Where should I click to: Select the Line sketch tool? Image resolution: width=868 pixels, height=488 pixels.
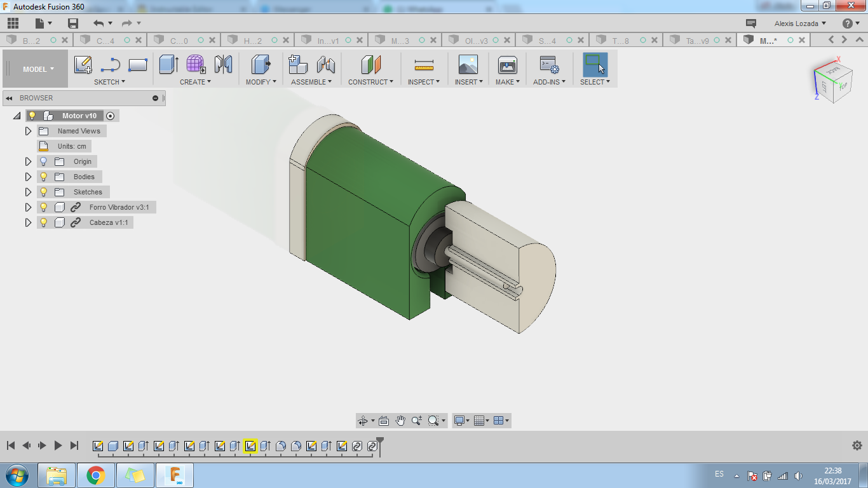pos(111,65)
